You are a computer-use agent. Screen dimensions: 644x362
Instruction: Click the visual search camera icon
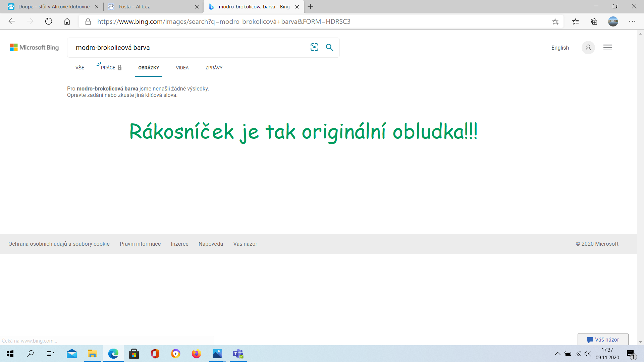coord(314,47)
